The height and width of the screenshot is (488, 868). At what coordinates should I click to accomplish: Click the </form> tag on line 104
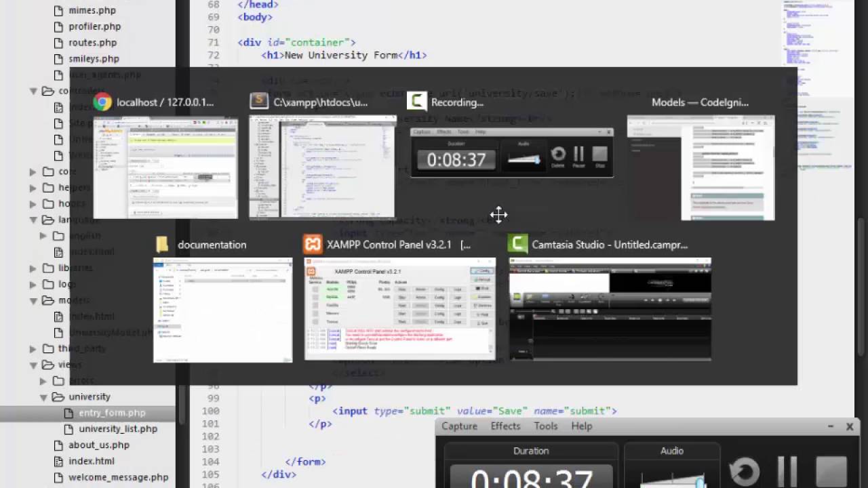[306, 462]
